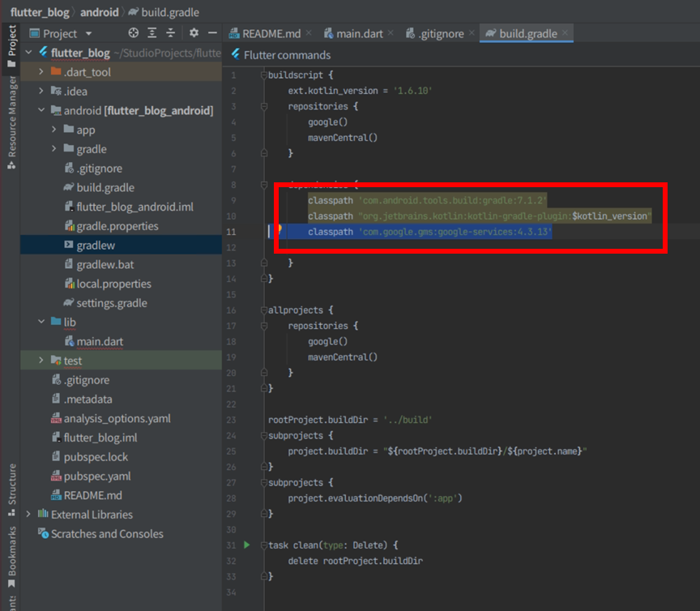Close the .gitignore editor tab
The image size is (700, 611).
[472, 32]
